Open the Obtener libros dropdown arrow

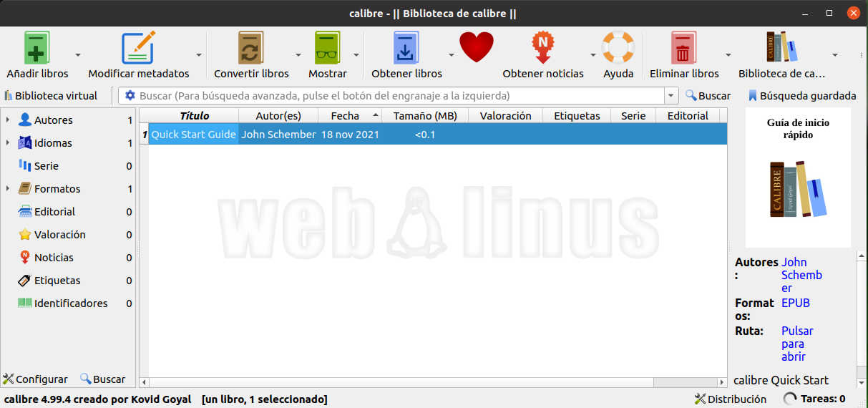point(452,55)
